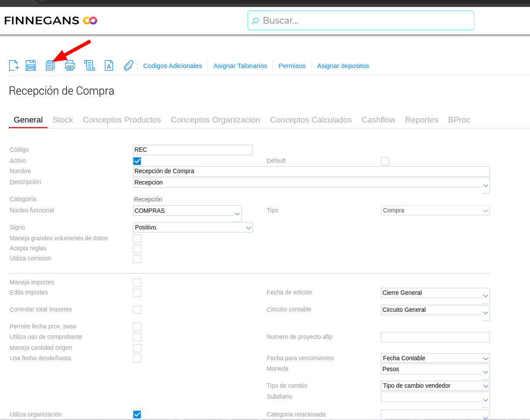Screen dimensions: 530x420
Task: Click the copy document icon
Action: (x=50, y=66)
